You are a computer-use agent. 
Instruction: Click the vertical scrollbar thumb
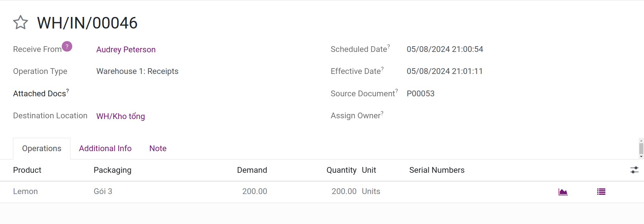click(x=641, y=148)
